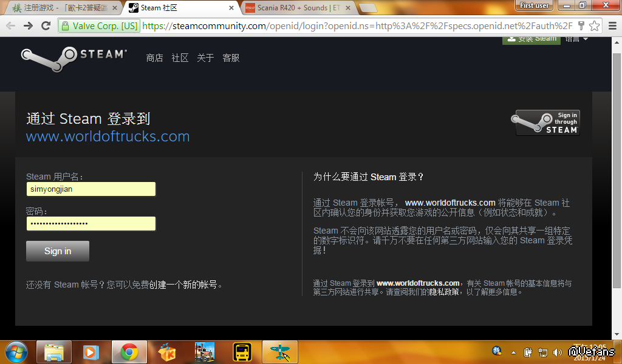
Task: Open the airplane taskbar app
Action: click(x=280, y=352)
